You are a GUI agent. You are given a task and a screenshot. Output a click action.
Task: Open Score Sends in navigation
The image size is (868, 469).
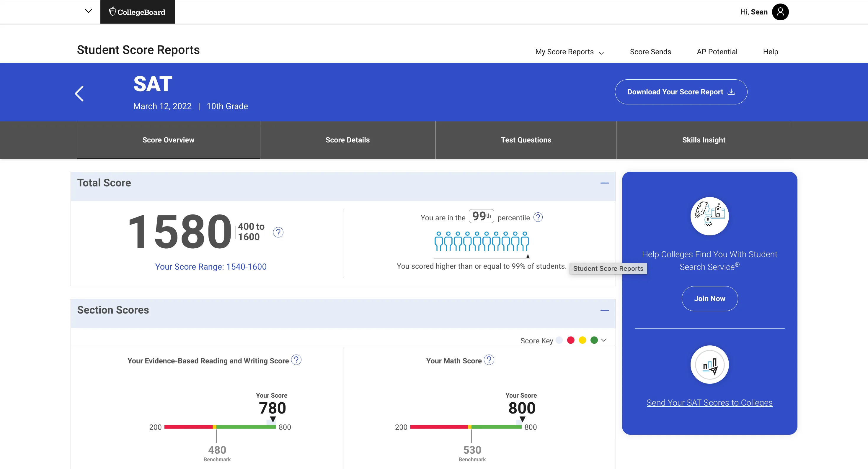point(650,52)
